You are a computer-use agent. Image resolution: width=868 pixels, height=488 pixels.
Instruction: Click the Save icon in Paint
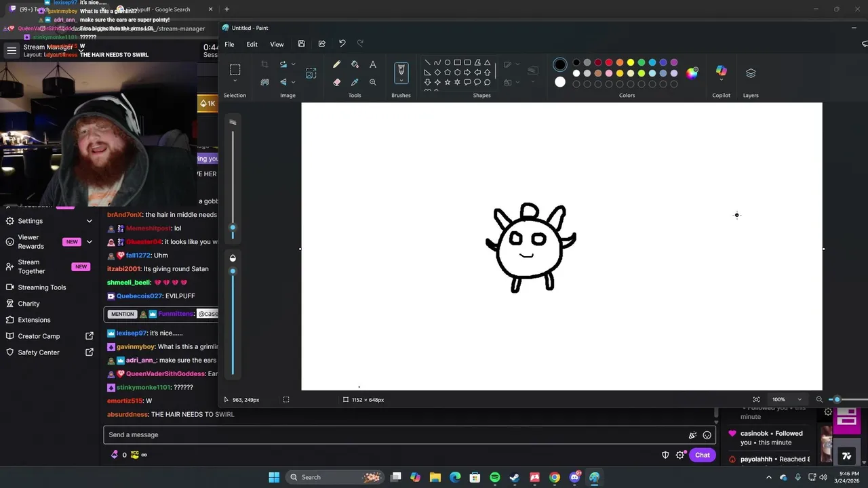(301, 44)
